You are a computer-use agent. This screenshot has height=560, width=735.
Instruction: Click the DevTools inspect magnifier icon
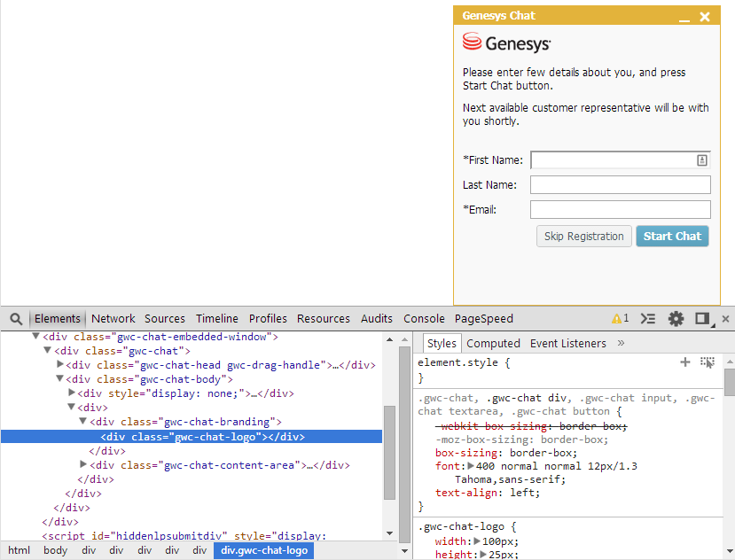tap(16, 319)
